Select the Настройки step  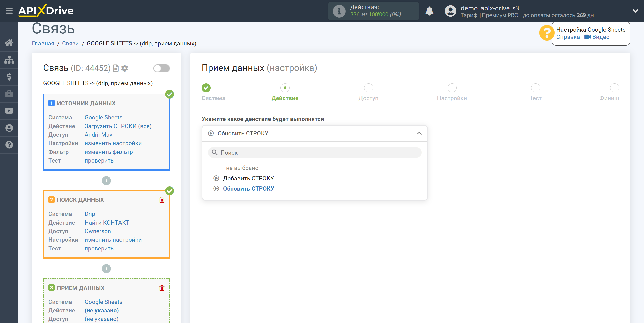point(452,88)
